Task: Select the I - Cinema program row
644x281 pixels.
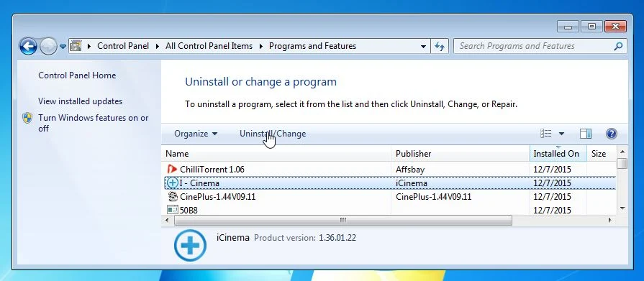Action: click(390, 183)
